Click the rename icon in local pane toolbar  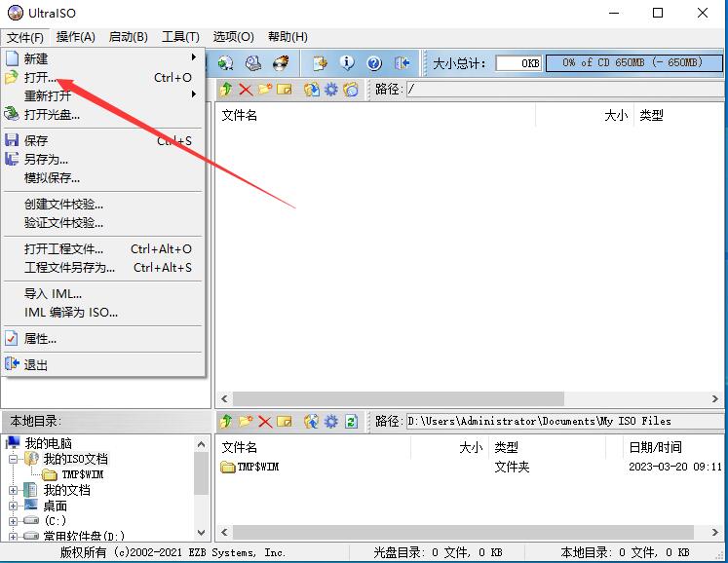tap(285, 422)
